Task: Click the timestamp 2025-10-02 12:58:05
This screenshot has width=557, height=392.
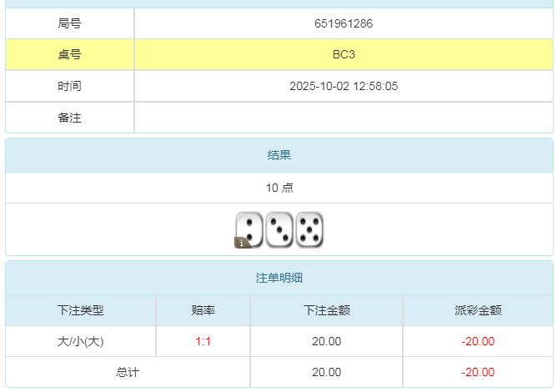Action: 344,86
